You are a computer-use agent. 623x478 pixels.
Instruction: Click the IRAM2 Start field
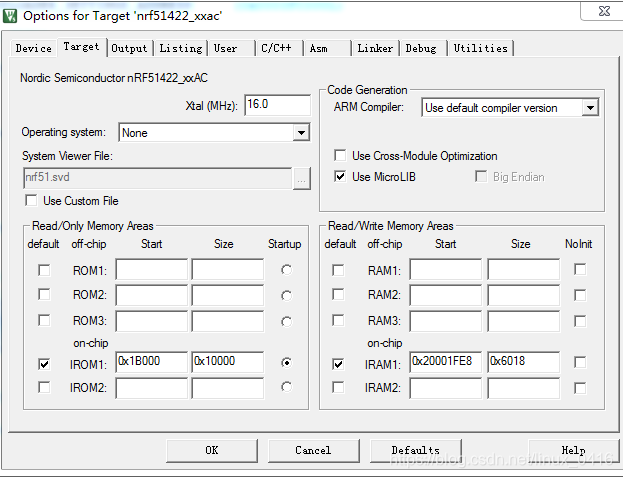click(x=445, y=388)
